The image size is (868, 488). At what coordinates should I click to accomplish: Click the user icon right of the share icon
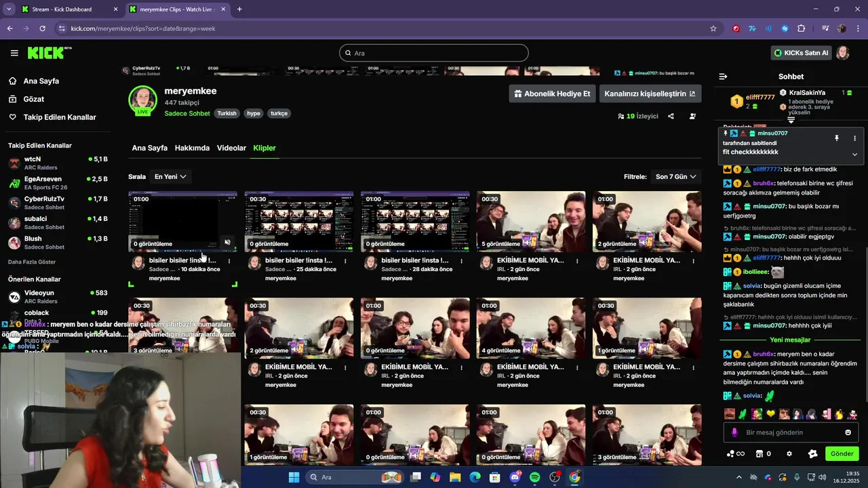point(692,116)
